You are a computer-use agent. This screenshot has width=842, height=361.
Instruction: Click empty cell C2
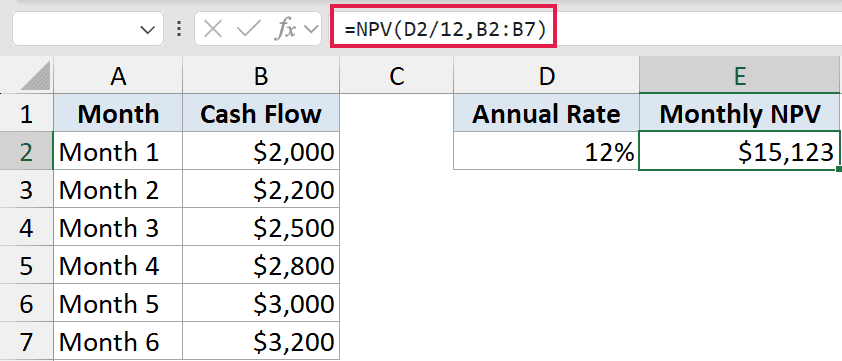click(397, 151)
